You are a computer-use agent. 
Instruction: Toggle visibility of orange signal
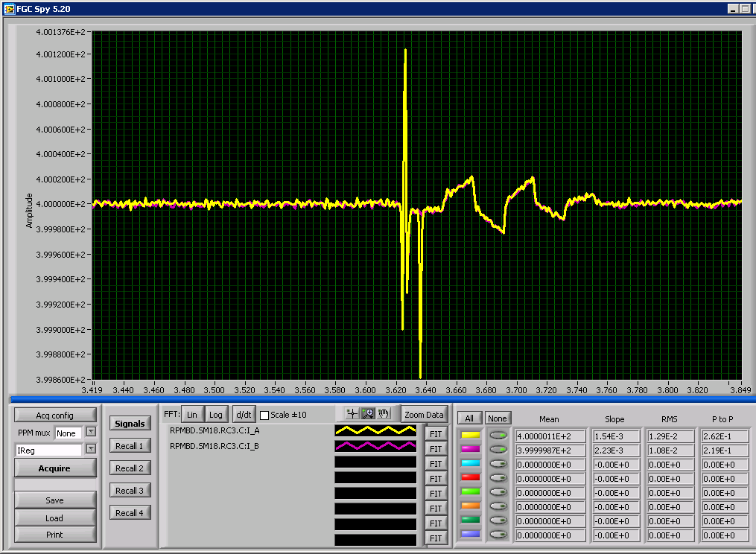[498, 506]
